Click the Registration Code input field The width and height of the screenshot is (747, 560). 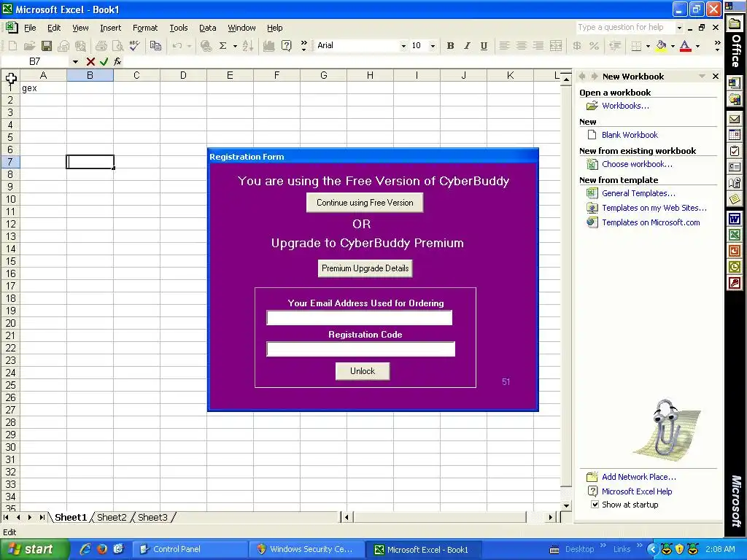coord(360,349)
